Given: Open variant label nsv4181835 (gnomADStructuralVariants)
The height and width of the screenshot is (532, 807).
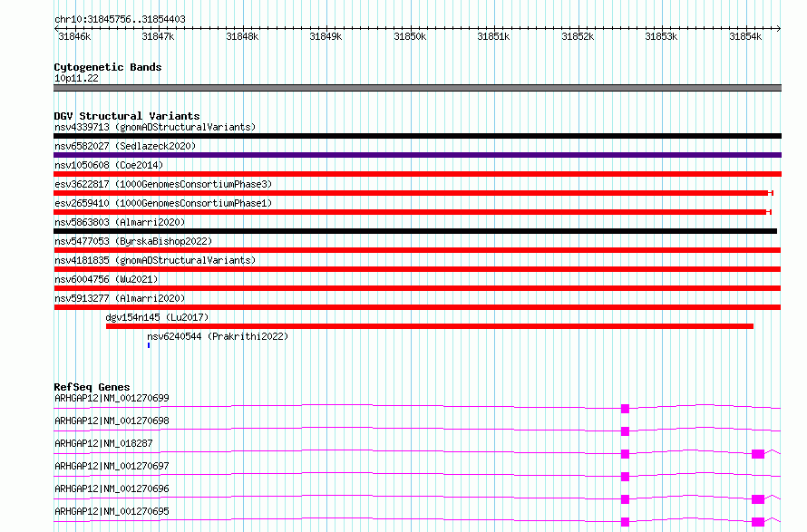Looking at the screenshot, I should coord(155,260).
